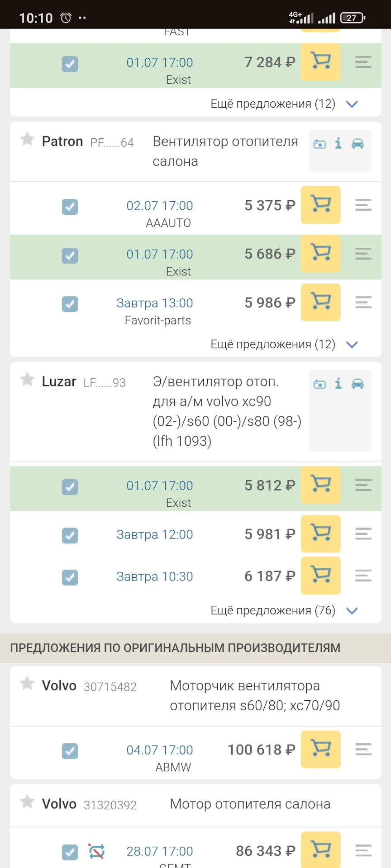Uncheck the 5 686 ₽ Exist offer checkbox

[70, 255]
